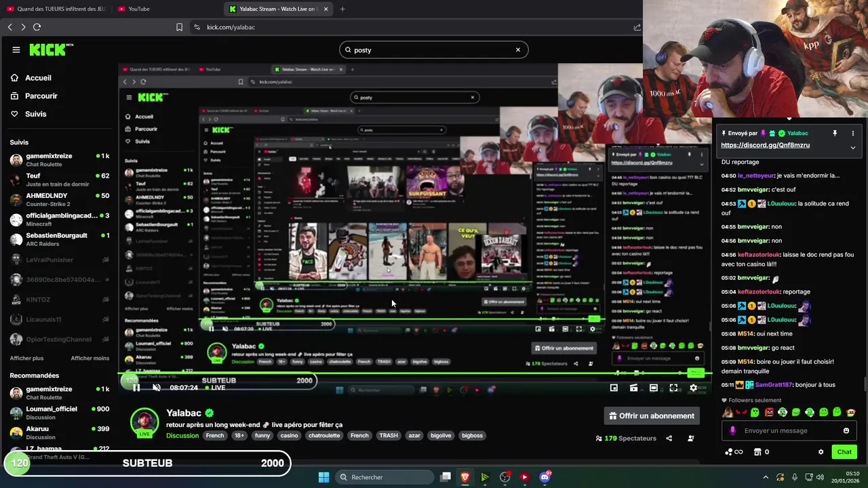Collapse the pinned message with chevron

[x=853, y=147]
